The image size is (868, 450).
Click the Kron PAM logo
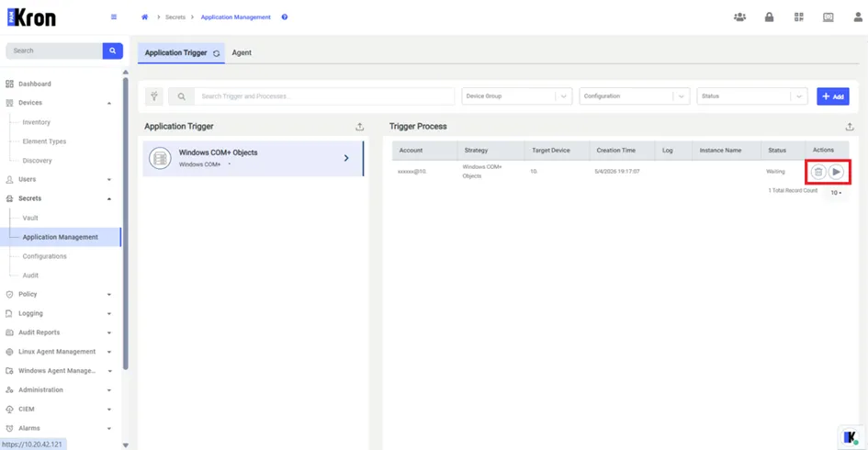pyautogui.click(x=31, y=17)
